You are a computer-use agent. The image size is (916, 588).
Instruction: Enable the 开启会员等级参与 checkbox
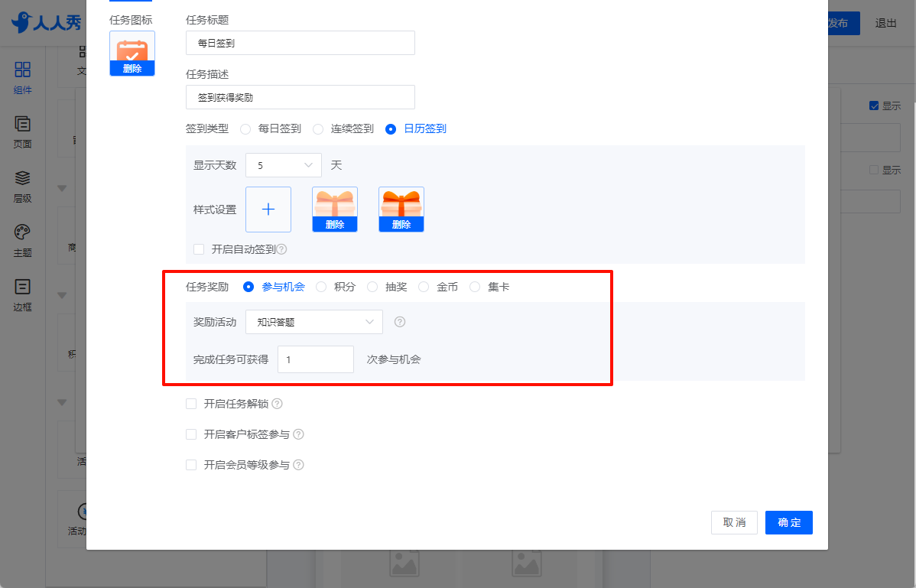point(191,465)
